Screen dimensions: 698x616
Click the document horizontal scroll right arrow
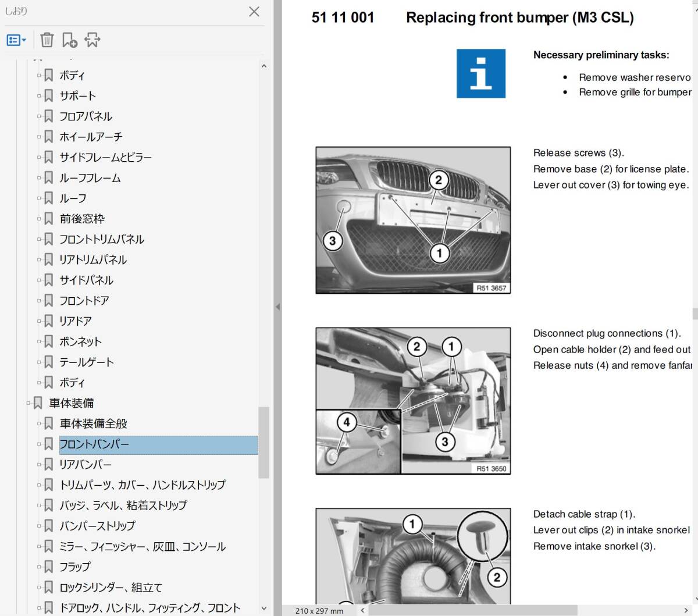tap(687, 611)
